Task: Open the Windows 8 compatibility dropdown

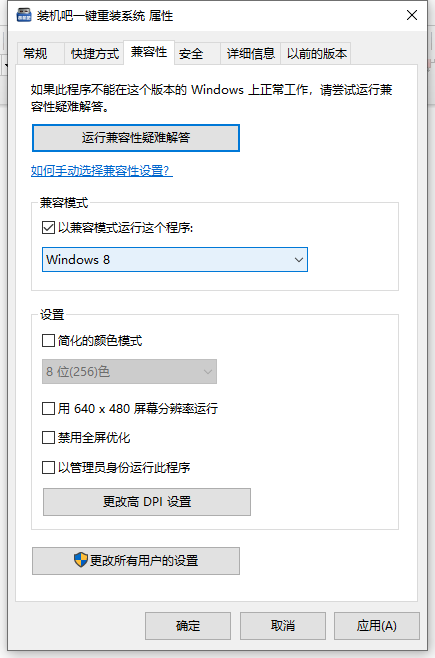Action: (x=175, y=259)
